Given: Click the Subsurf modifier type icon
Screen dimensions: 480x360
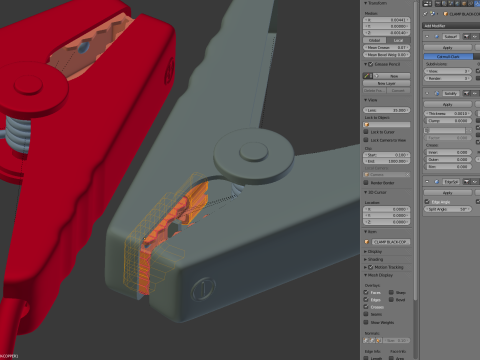Looking at the screenshot, I should [437, 36].
